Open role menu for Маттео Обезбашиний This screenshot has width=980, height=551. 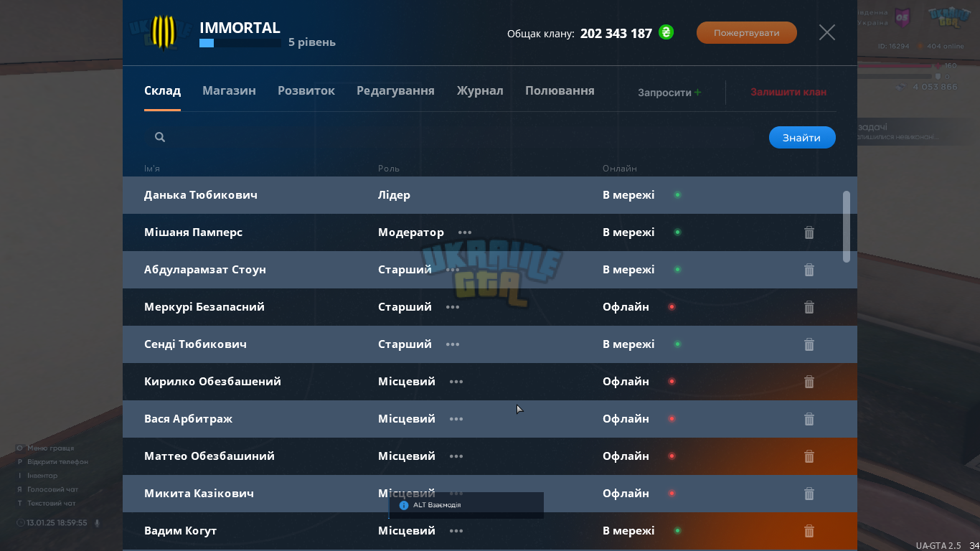tap(456, 456)
